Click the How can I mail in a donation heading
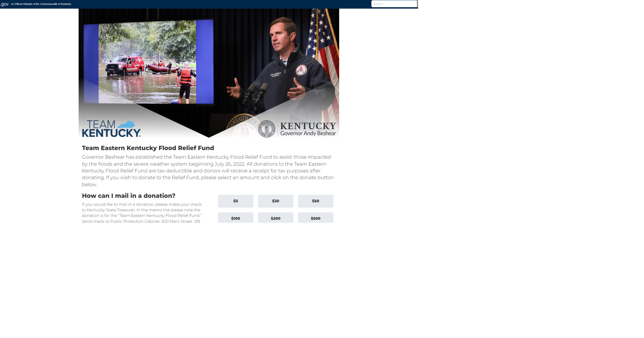Image resolution: width=644 pixels, height=338 pixels. coord(128,196)
